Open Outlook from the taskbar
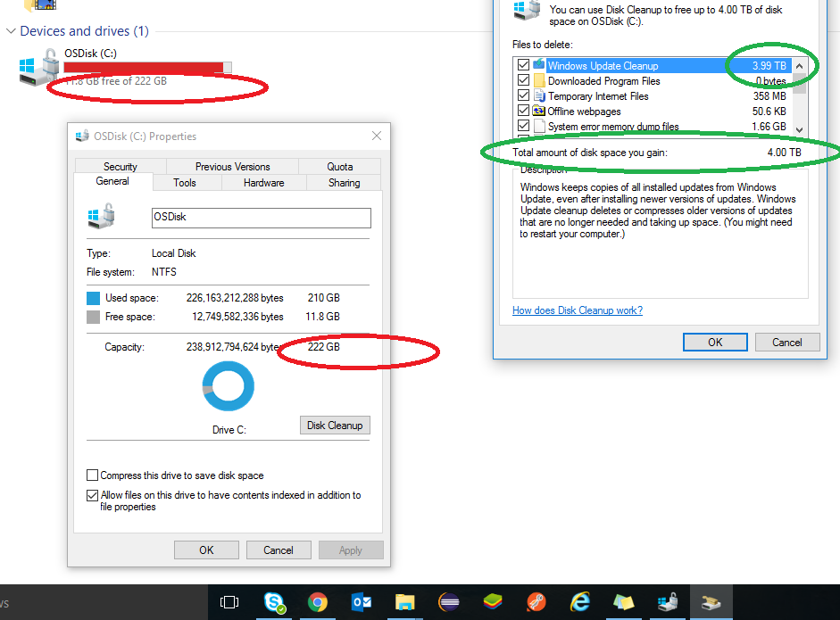The width and height of the screenshot is (840, 620). pyautogui.click(x=362, y=602)
